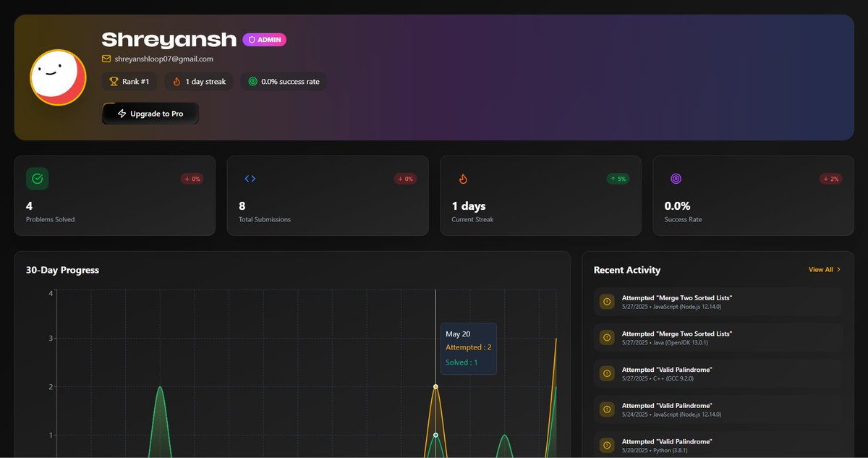Click the trophy icon in Rank #1 badge
Screen dimensions: 868x458
click(x=114, y=82)
